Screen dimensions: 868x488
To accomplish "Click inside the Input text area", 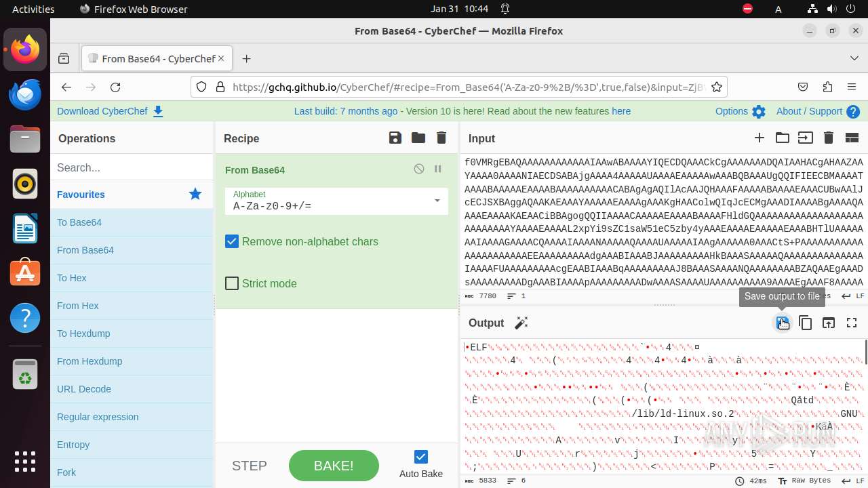I will point(663,222).
